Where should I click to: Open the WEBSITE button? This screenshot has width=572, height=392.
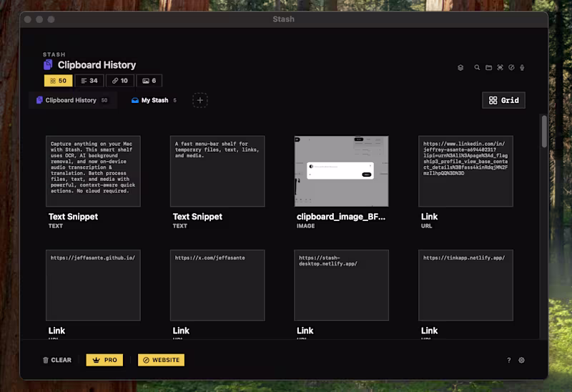(x=162, y=361)
